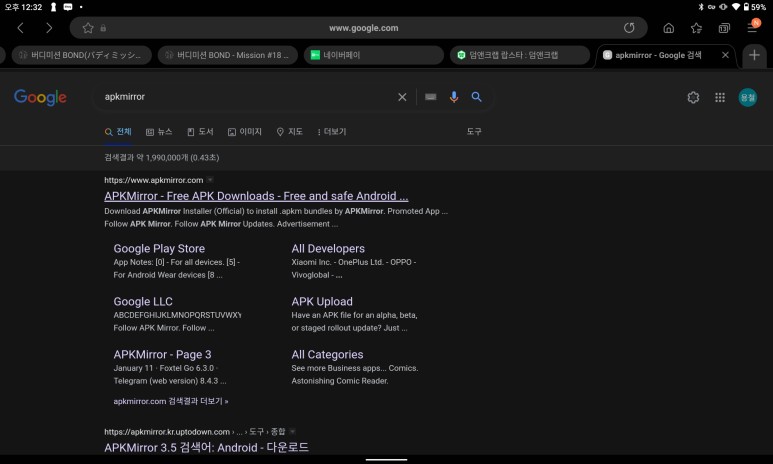Click the https://www.apkmirror.com URL text

pyautogui.click(x=153, y=180)
